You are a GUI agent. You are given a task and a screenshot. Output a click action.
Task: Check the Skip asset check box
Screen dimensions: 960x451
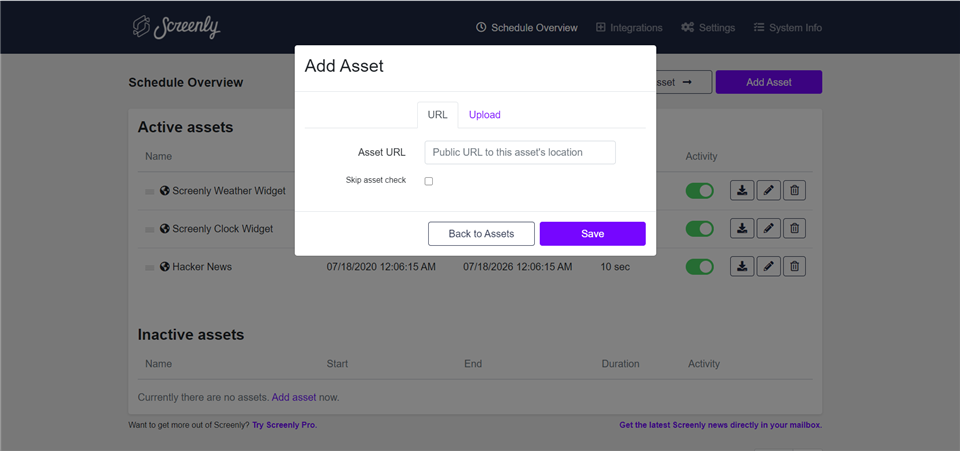(429, 181)
